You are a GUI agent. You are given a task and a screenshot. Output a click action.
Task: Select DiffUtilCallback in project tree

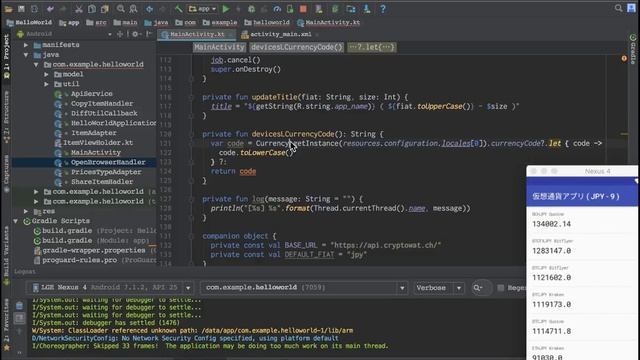tap(104, 113)
